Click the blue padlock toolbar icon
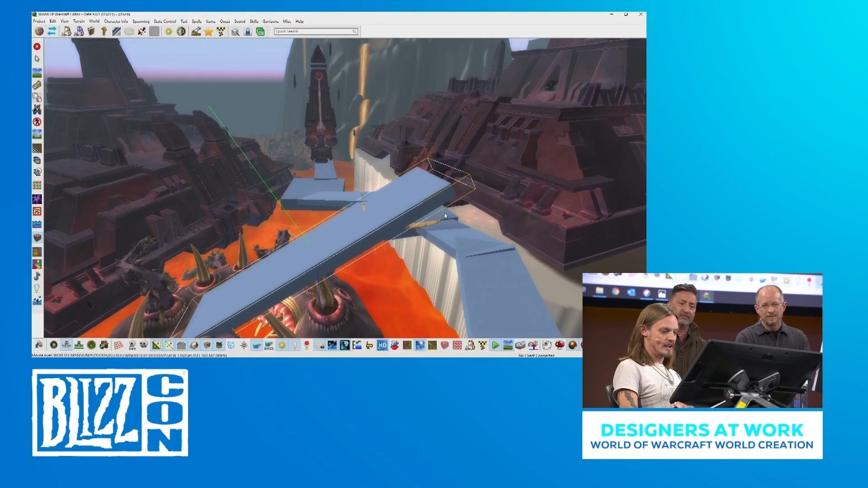868x488 pixels. (x=248, y=31)
